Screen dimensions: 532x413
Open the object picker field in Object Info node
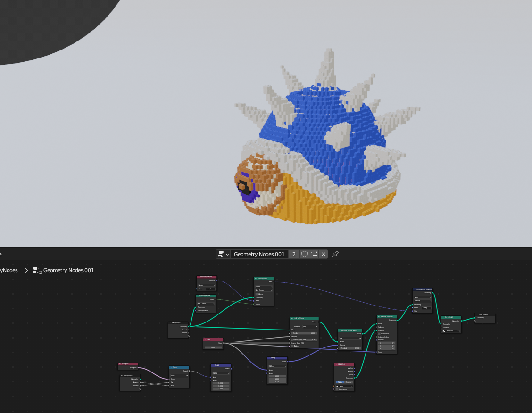tap(344, 386)
